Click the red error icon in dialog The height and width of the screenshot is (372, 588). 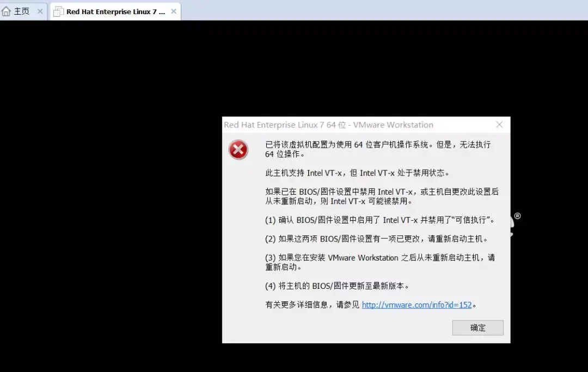click(238, 150)
